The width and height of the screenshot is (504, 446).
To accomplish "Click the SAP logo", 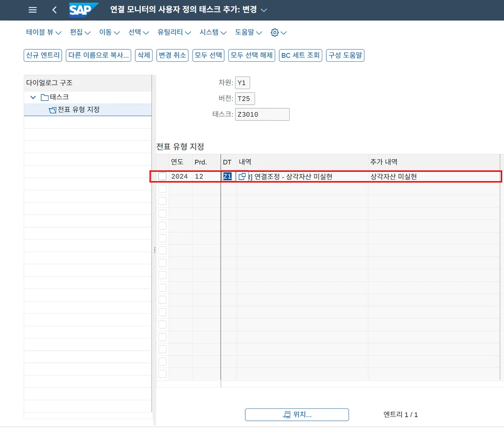I will [x=83, y=10].
